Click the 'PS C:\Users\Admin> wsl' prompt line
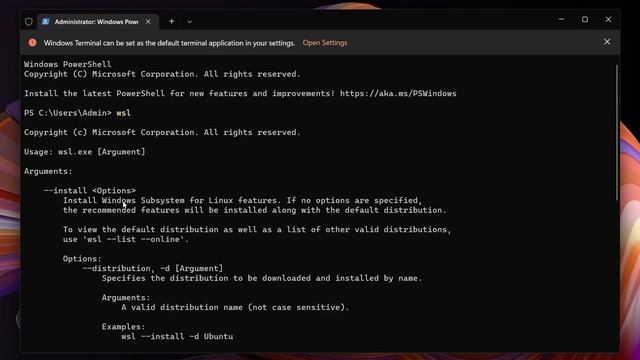This screenshot has width=640, height=360. [x=78, y=113]
